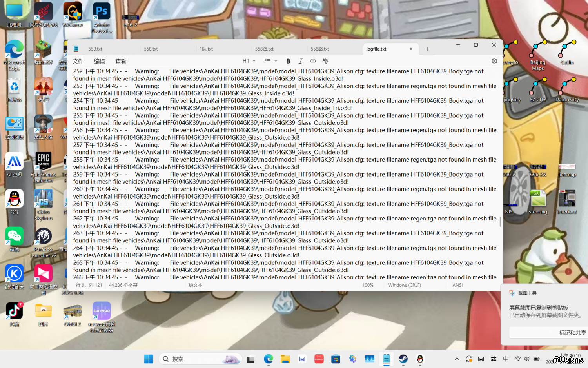Open Microsoft Edge from the taskbar
The height and width of the screenshot is (368, 588).
[x=269, y=359]
